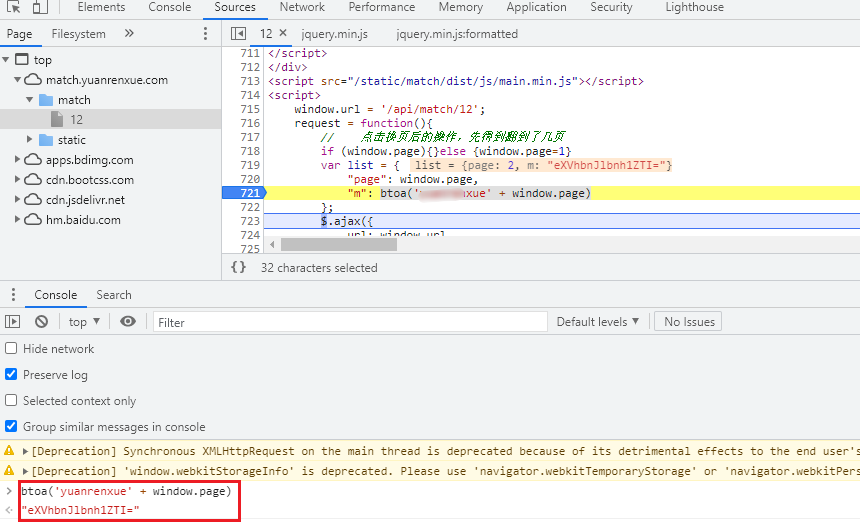Select file 12 in the tree
The height and width of the screenshot is (524, 860).
[x=76, y=120]
